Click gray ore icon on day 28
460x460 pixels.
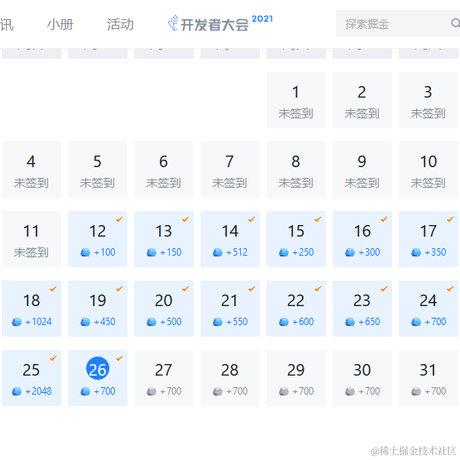(x=217, y=391)
